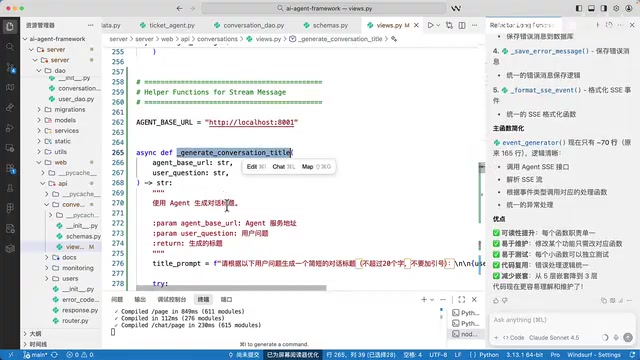
Task: Open Source Control view in activity bar
Action: (10, 67)
